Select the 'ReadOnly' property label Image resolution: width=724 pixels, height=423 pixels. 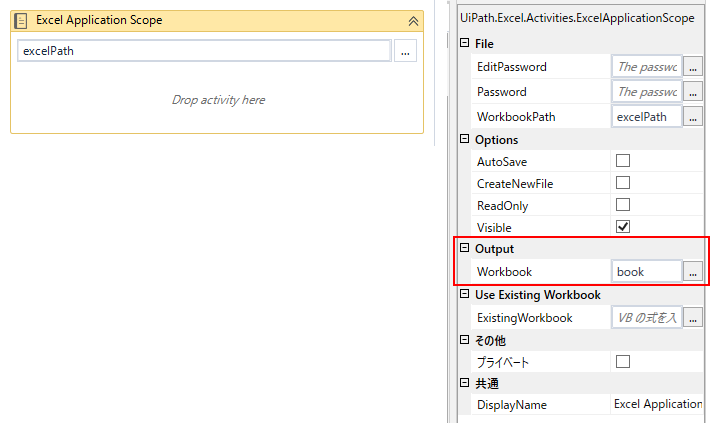coord(502,206)
